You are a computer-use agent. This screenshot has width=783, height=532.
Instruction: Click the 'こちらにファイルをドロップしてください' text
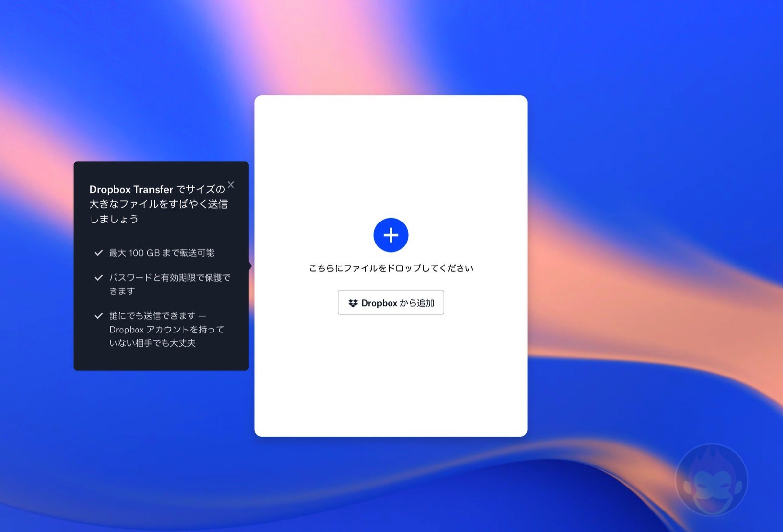[x=391, y=268]
